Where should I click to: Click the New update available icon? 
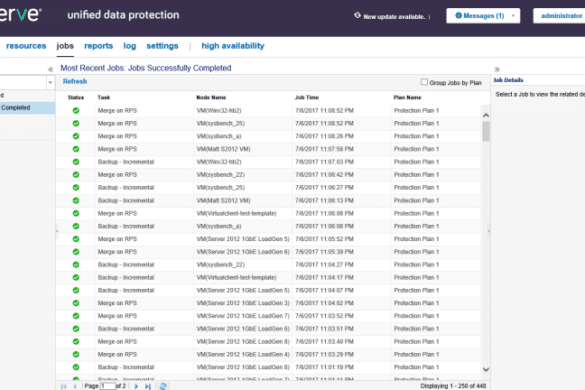[x=357, y=16]
